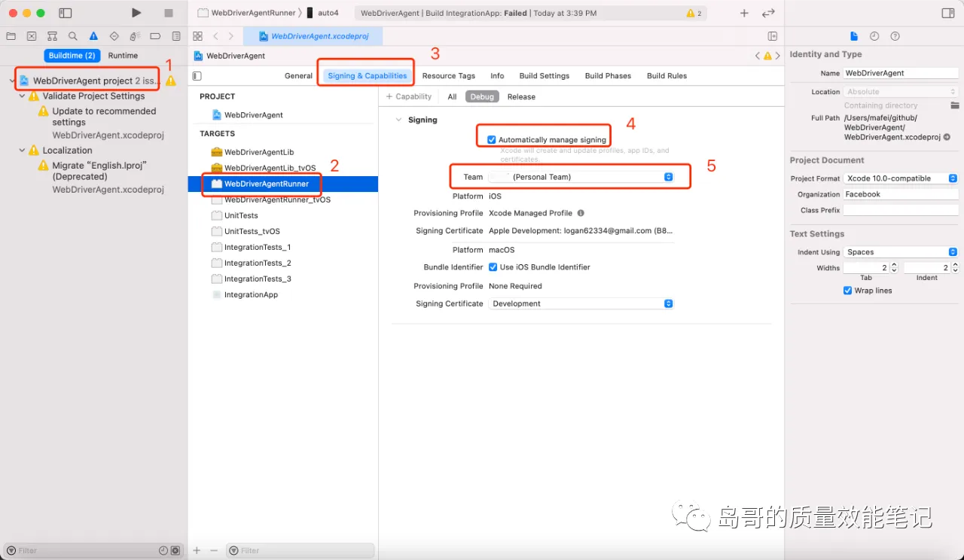Show the history inspector clock icon
The width and height of the screenshot is (964, 560).
(874, 36)
